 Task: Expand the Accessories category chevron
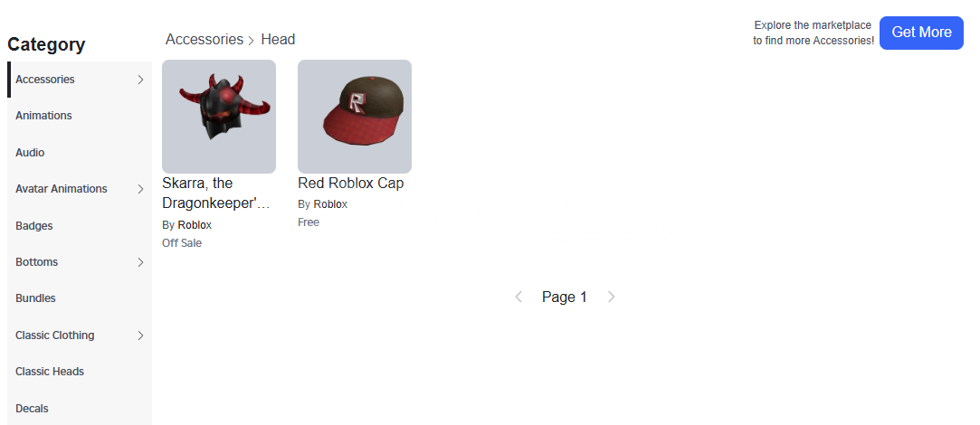pyautogui.click(x=140, y=80)
